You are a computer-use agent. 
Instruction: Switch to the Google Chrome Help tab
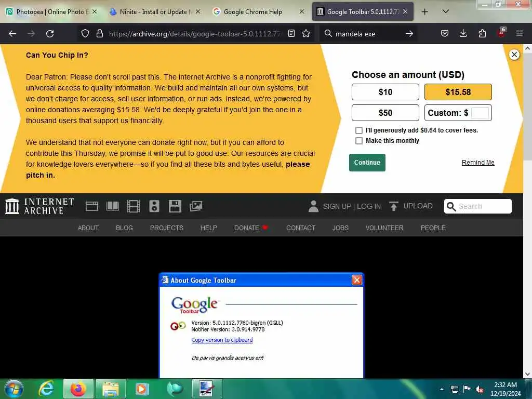(x=258, y=11)
